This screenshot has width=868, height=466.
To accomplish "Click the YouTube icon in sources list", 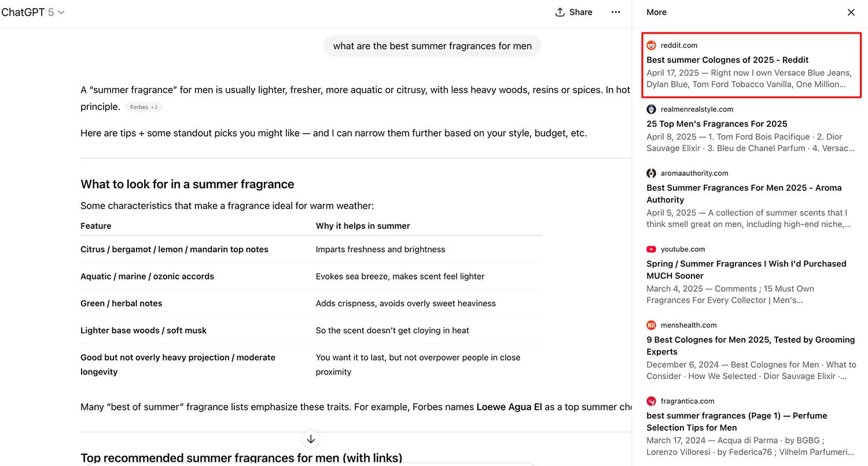I will (651, 249).
